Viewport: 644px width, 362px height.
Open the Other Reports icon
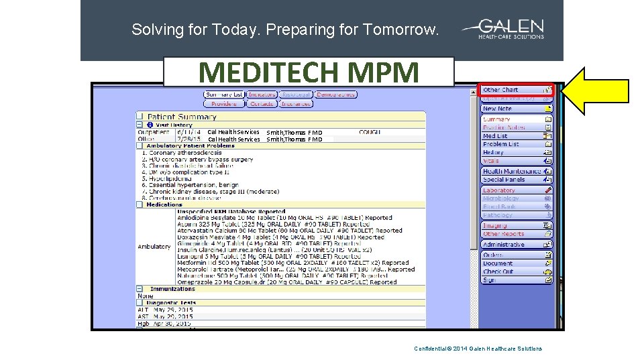click(x=548, y=234)
